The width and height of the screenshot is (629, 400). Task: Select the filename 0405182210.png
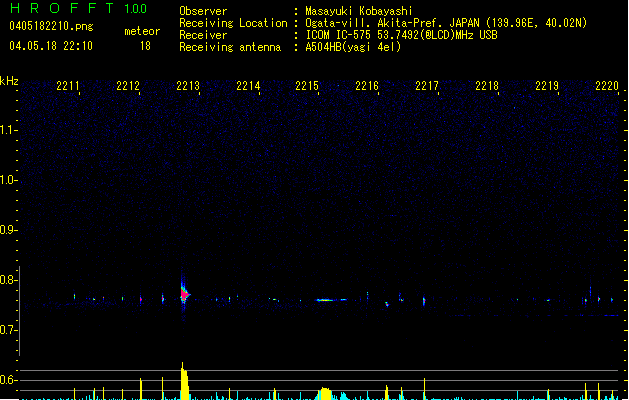(51, 26)
